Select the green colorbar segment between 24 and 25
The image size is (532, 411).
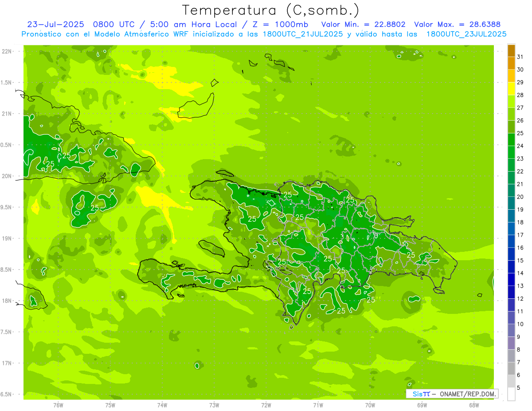pos(511,140)
